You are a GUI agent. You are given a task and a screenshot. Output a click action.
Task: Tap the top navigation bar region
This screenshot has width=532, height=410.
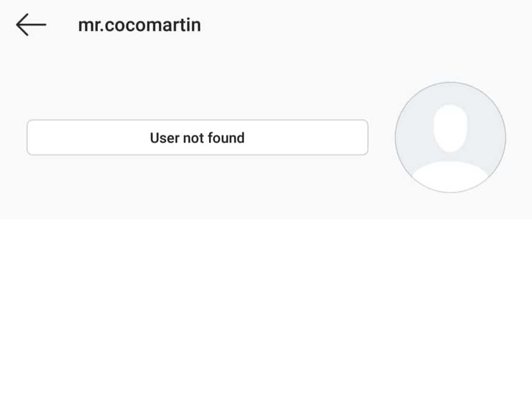coord(190,24)
